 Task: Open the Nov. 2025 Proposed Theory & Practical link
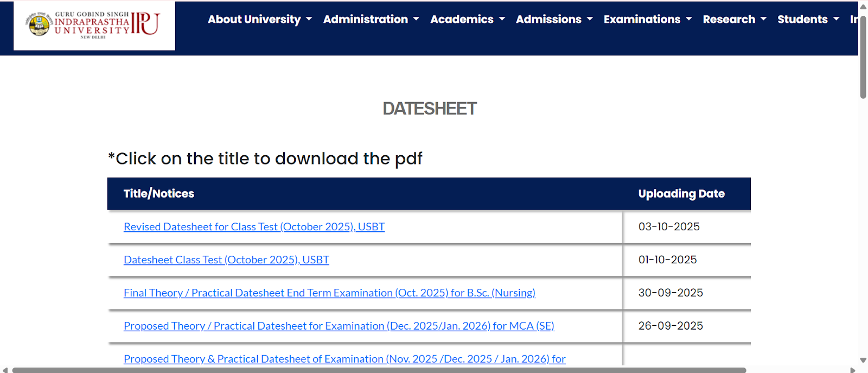point(344,359)
